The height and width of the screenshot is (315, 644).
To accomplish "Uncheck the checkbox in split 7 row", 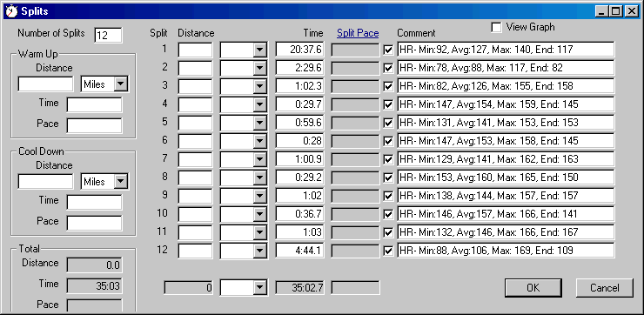I will [388, 159].
